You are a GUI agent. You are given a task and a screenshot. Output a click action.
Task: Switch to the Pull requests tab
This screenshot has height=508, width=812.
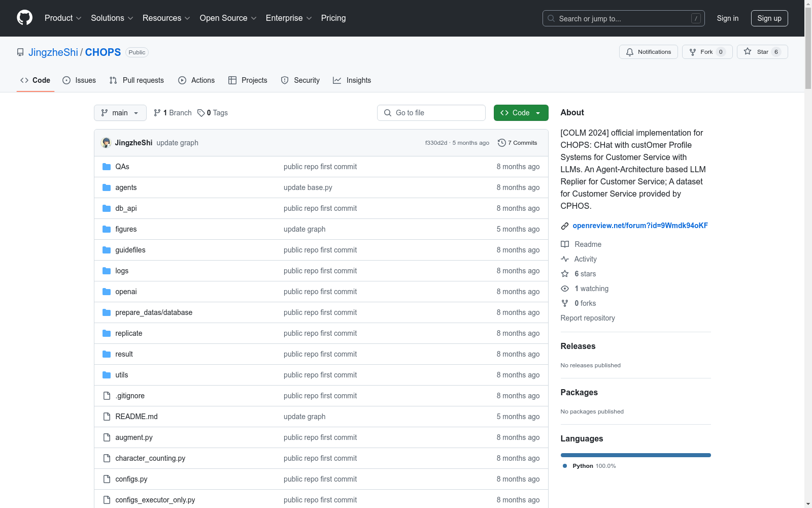137,80
